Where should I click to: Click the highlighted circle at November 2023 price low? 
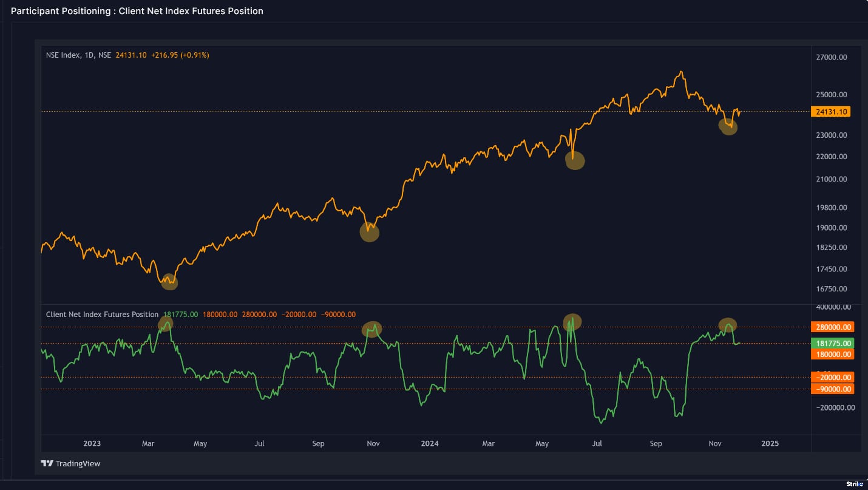369,232
